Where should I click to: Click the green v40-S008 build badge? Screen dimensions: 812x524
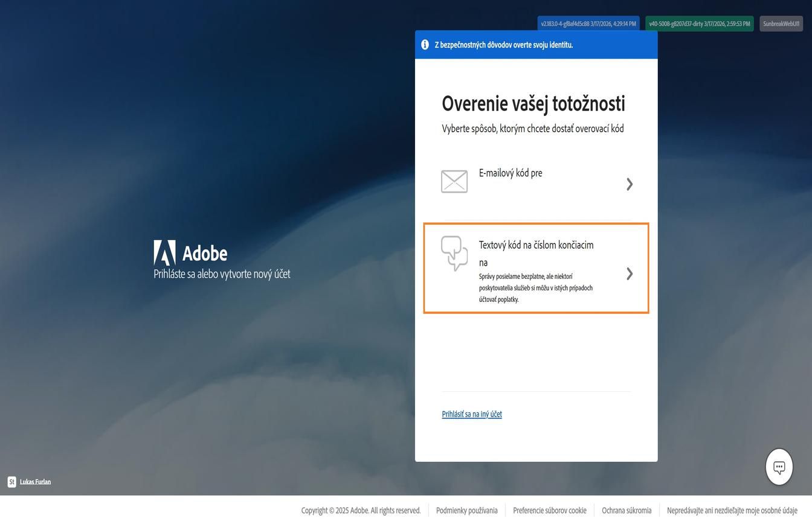700,24
